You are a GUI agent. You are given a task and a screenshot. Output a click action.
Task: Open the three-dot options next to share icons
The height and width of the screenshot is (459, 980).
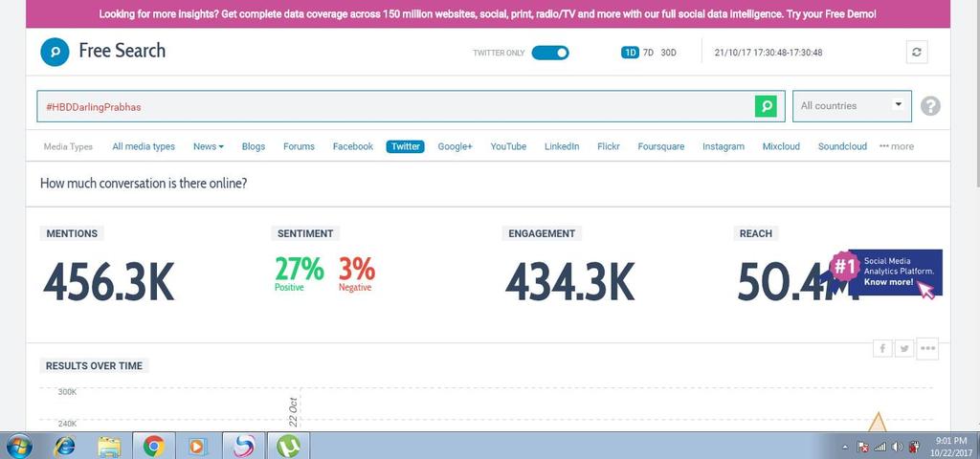tap(927, 348)
